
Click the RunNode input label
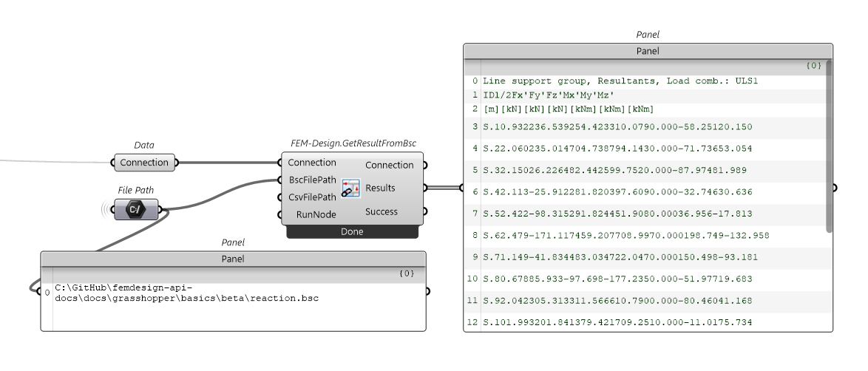coord(316,215)
